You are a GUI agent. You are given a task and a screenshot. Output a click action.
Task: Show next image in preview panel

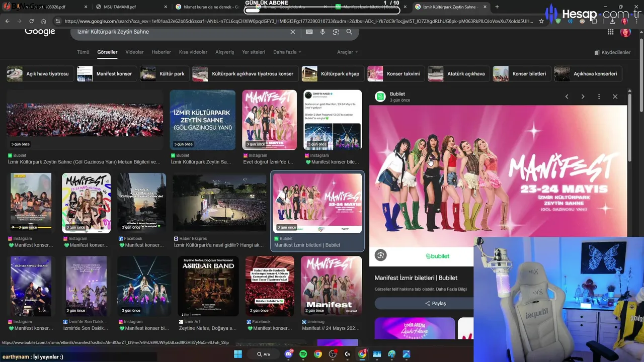(583, 97)
